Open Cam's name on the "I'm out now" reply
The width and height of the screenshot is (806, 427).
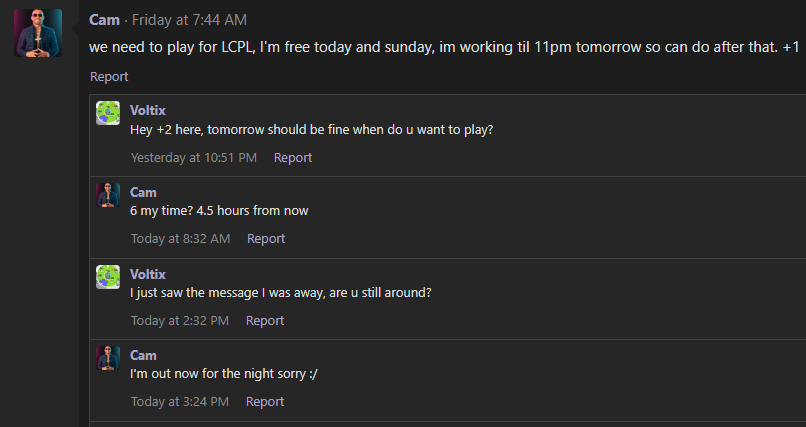[x=144, y=355]
